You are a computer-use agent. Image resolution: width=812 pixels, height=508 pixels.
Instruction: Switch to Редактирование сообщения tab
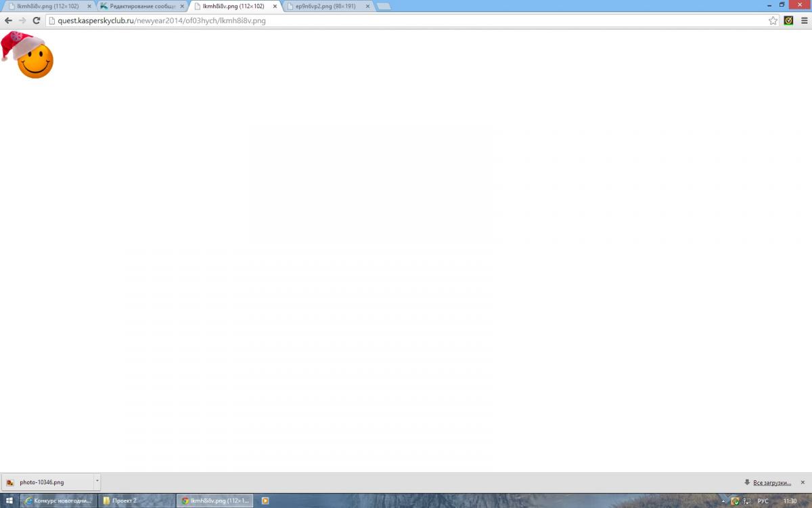(142, 6)
